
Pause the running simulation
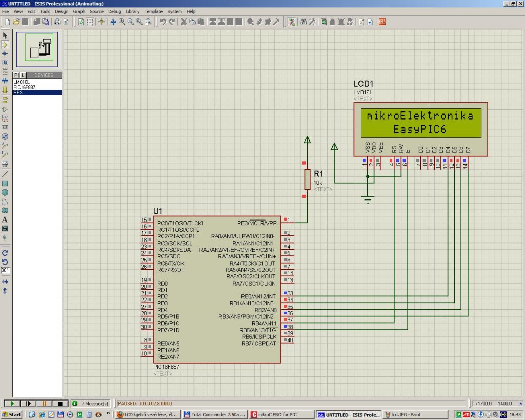pos(45,404)
